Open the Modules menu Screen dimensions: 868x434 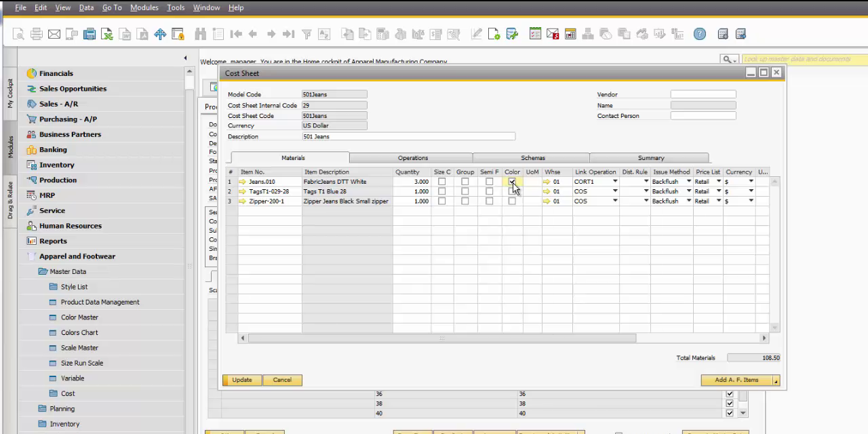point(144,7)
